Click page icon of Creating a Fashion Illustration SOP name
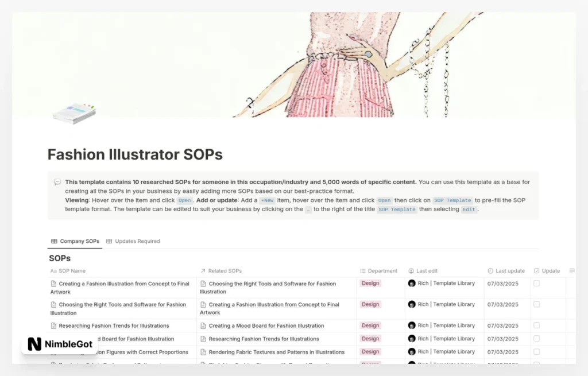 tap(53, 284)
